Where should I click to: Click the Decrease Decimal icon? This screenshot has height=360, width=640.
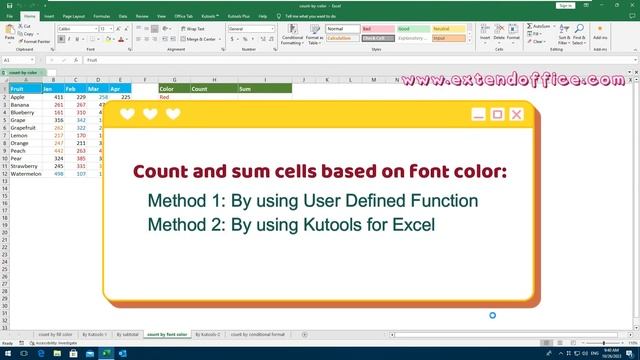(271, 39)
